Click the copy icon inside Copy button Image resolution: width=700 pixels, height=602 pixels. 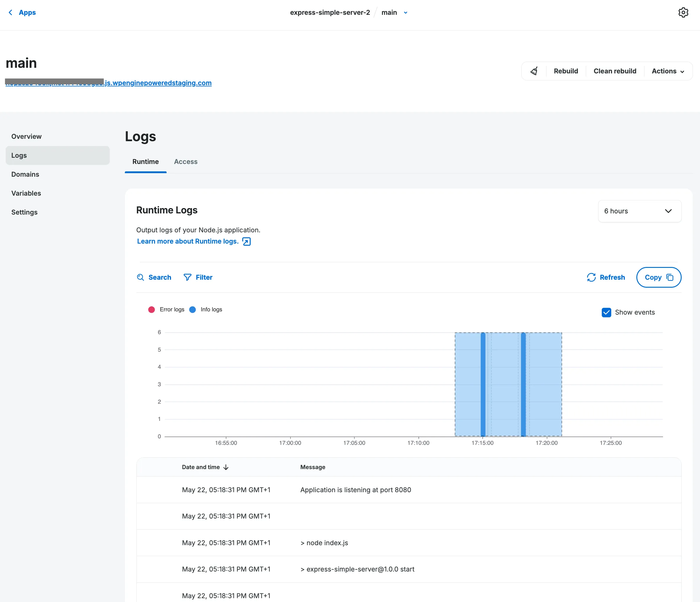(x=670, y=277)
